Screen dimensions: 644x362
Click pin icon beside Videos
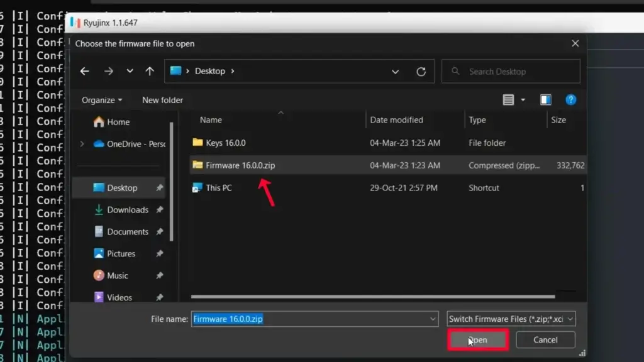coord(159,297)
